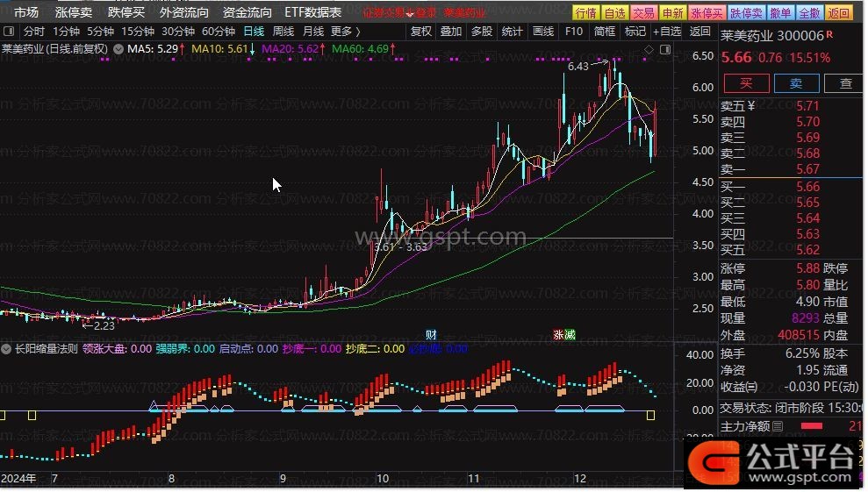The width and height of the screenshot is (868, 492).
Task: Click the orange 返回 button at top right
Action: pos(839,13)
